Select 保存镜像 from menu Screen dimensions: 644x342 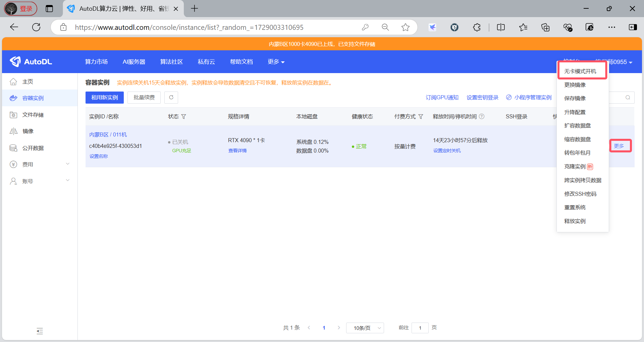pyautogui.click(x=575, y=98)
